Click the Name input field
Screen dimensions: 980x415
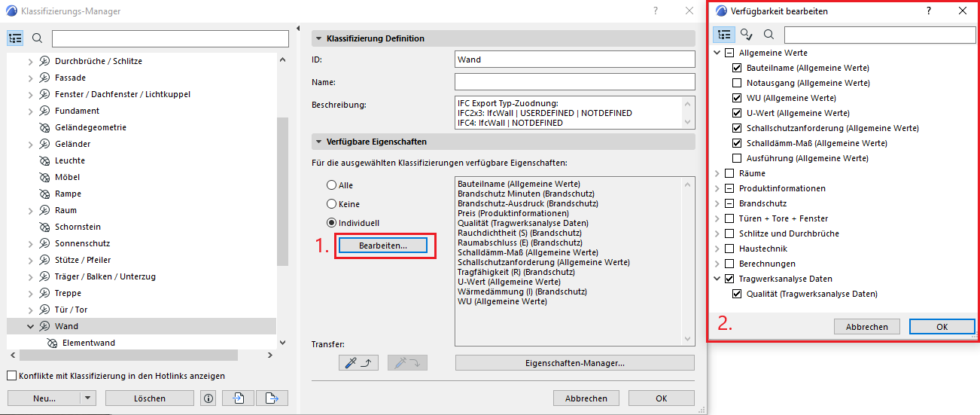(x=574, y=81)
